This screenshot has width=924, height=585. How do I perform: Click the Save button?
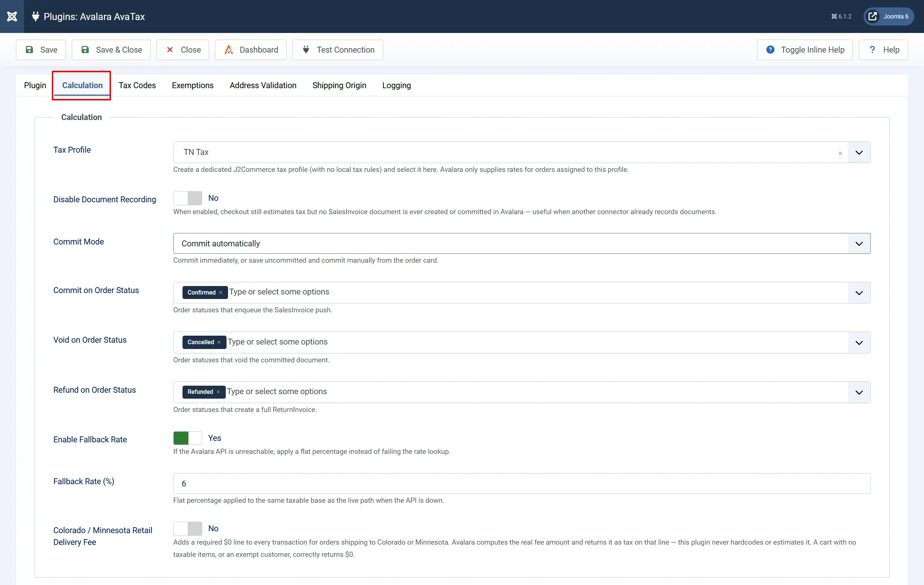click(41, 50)
